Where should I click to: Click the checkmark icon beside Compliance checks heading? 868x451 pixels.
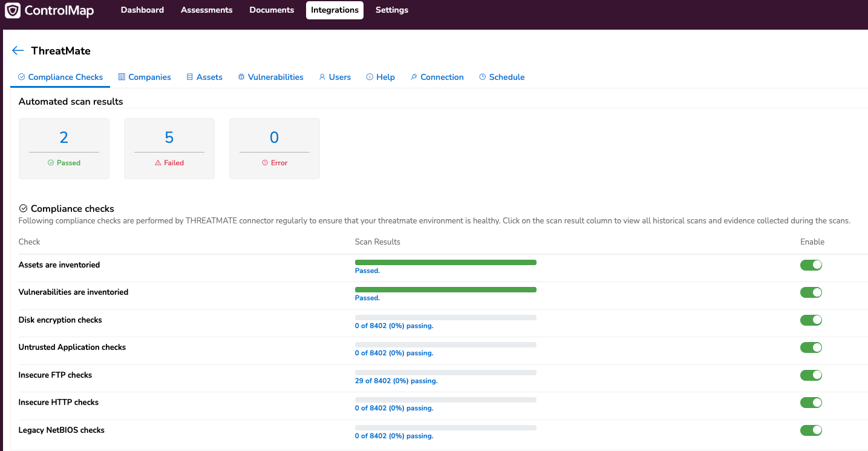coord(24,208)
